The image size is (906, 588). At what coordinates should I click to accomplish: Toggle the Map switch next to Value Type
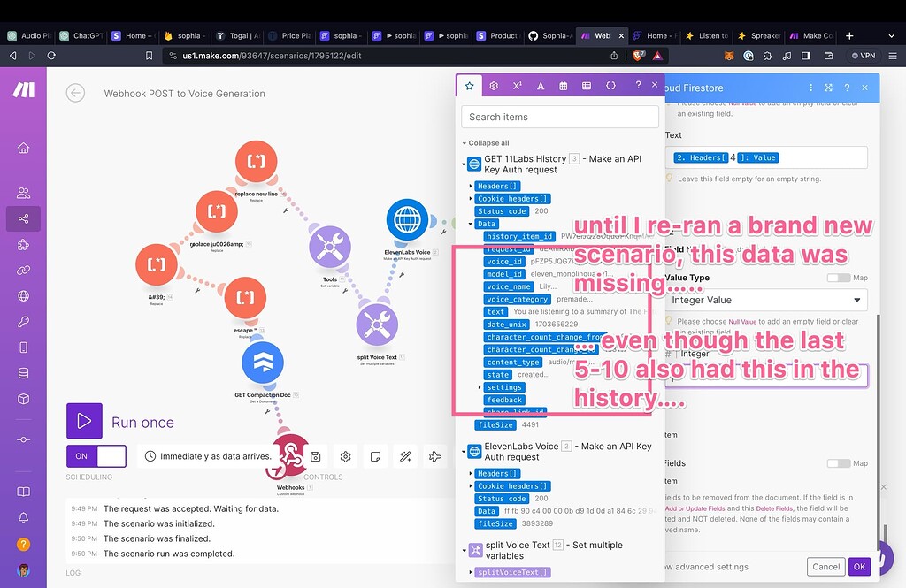(839, 277)
